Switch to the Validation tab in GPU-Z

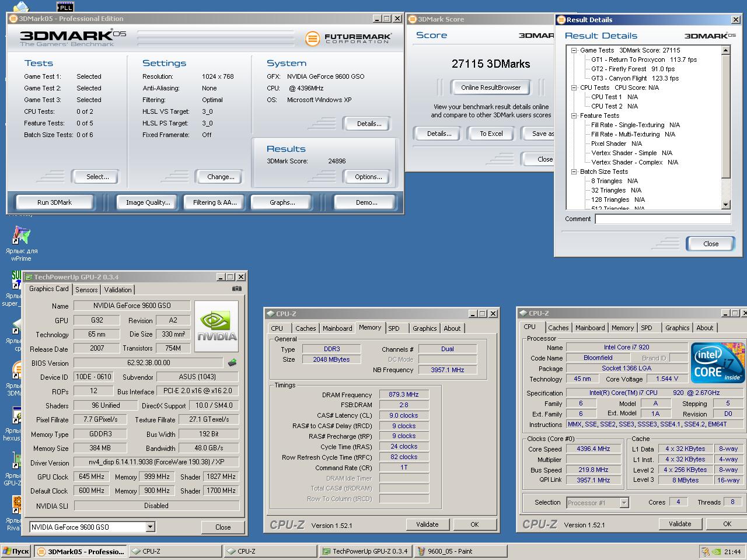118,290
